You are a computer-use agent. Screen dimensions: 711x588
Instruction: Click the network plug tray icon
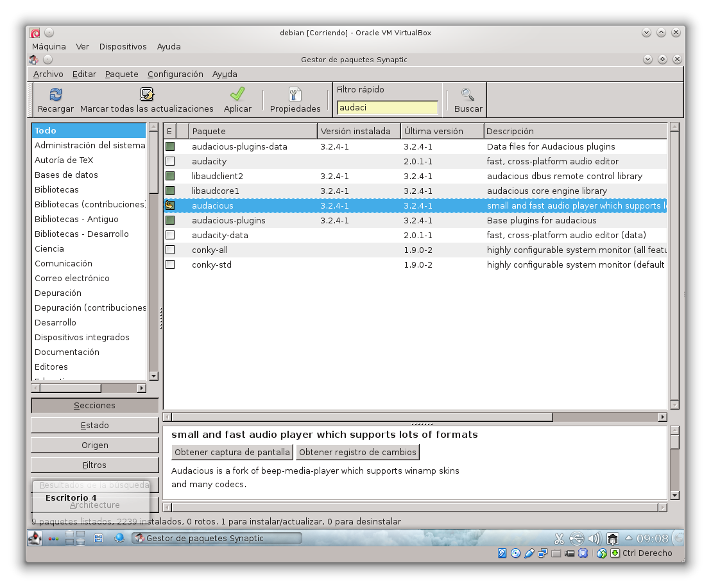click(x=613, y=539)
